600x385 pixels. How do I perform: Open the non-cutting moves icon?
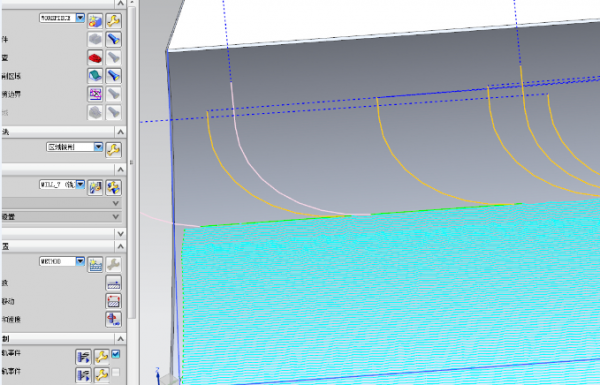pos(114,301)
